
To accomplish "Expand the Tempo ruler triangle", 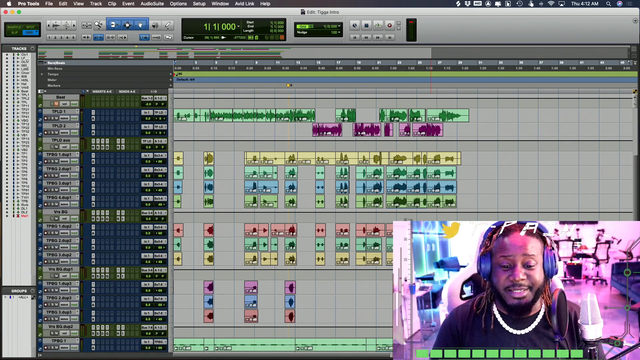I will click(x=42, y=74).
